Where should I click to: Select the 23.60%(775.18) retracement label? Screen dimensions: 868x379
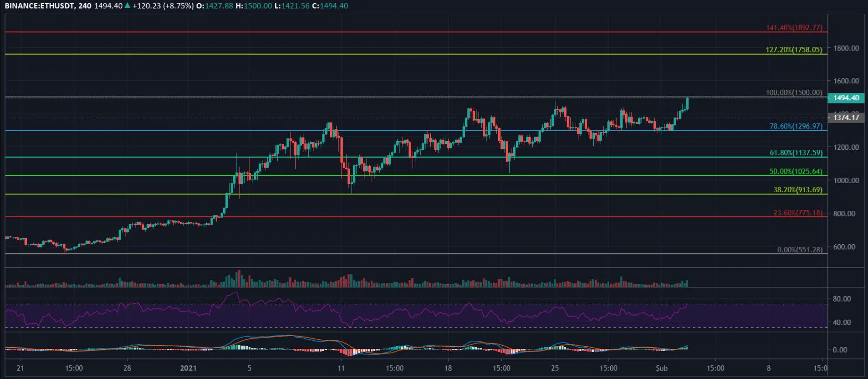pos(797,213)
